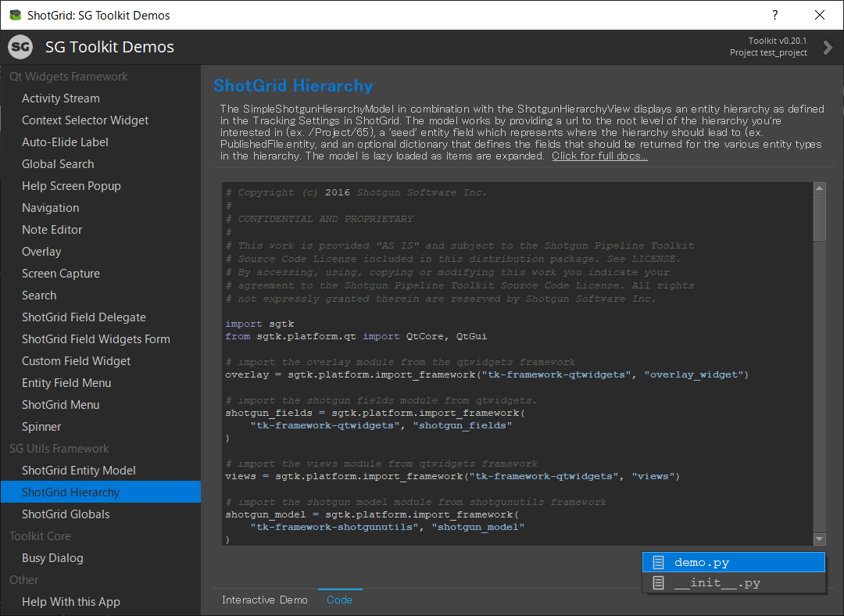Open the Note Editor demo

(52, 230)
